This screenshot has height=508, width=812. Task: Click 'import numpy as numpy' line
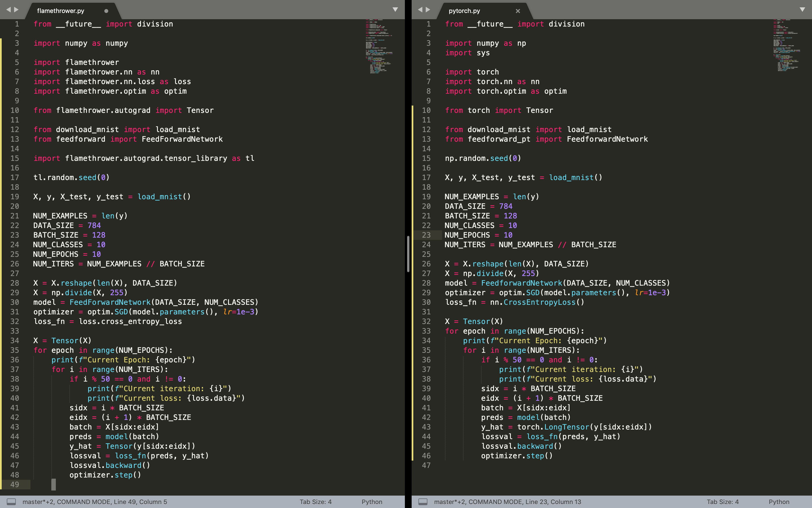[81, 43]
